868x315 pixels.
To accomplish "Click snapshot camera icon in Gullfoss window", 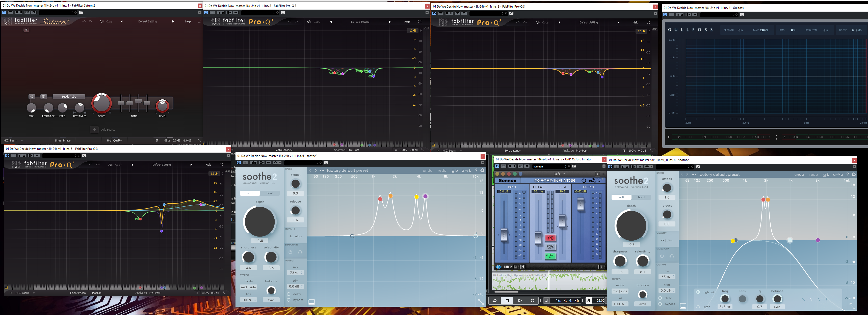I will pos(742,14).
